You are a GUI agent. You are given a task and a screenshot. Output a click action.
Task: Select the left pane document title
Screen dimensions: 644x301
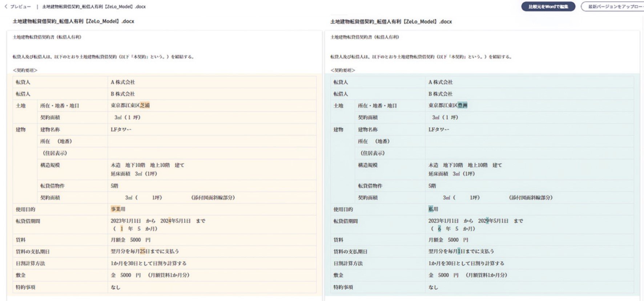point(73,21)
